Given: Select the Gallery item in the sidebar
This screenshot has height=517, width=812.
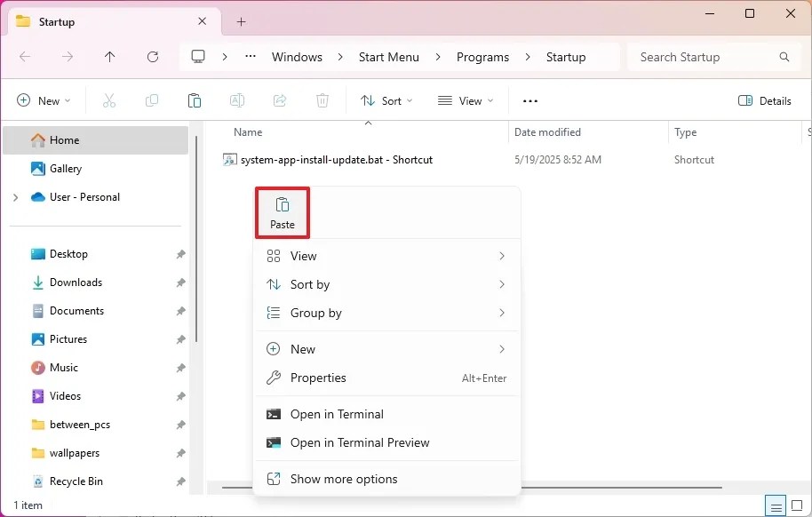Looking at the screenshot, I should point(64,168).
